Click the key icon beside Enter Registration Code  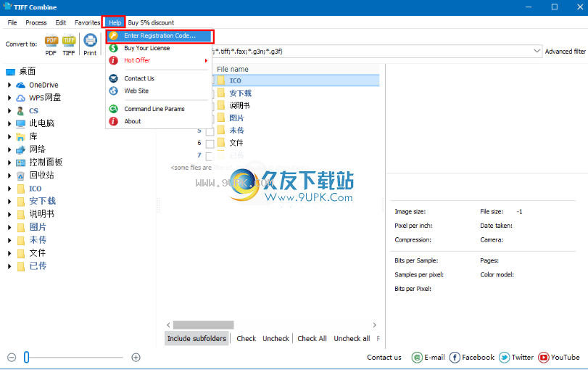click(114, 36)
